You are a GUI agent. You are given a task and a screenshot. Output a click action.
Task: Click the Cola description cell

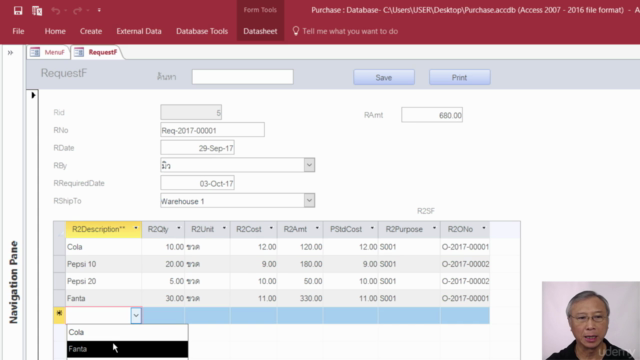[104, 247]
